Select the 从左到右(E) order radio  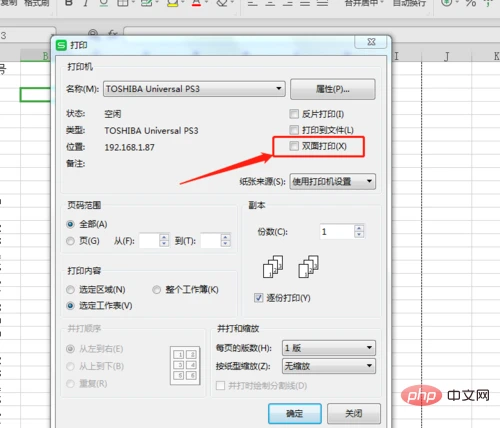coord(70,349)
